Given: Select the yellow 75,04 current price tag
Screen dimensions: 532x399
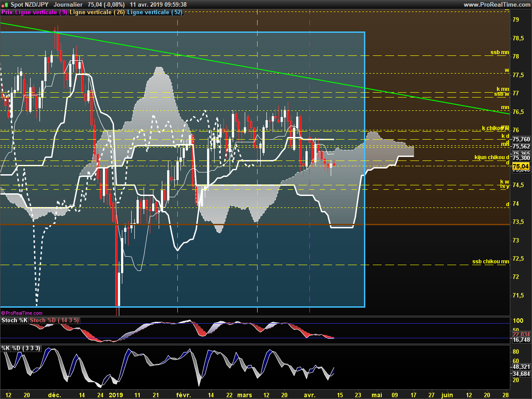Looking at the screenshot, I should point(521,167).
